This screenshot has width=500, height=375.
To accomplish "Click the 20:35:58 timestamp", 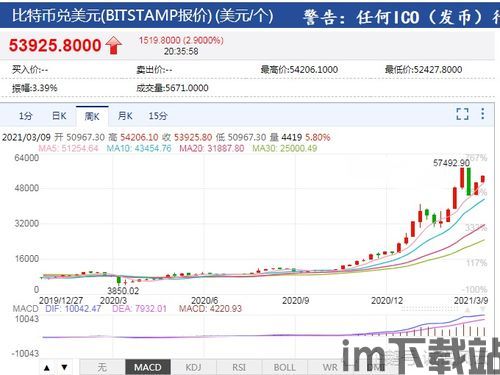I will [x=181, y=51].
